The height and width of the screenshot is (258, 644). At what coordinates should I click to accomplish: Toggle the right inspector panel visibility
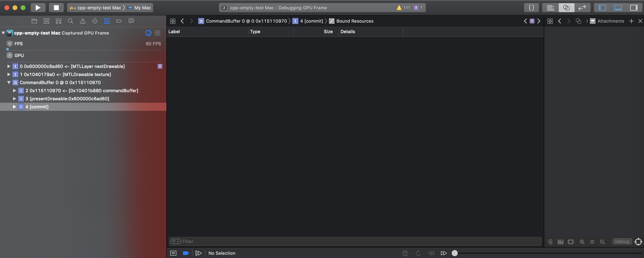click(x=633, y=7)
